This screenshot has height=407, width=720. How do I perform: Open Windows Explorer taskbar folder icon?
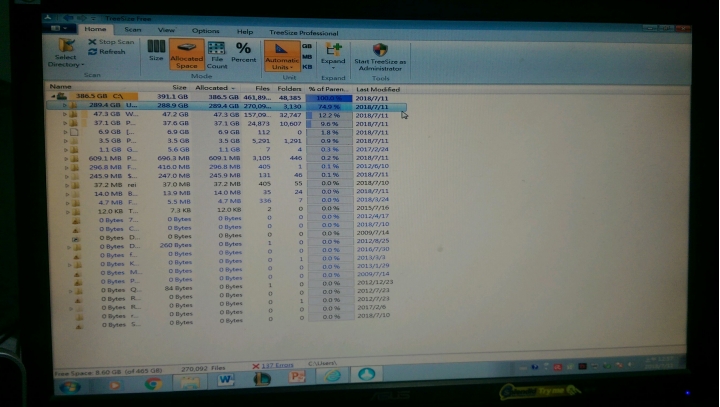[190, 382]
